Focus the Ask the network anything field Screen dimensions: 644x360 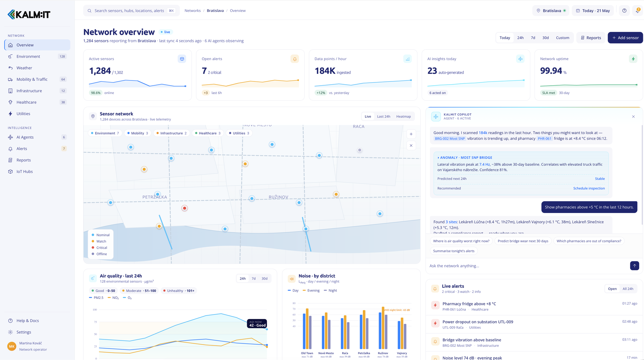coord(528,266)
